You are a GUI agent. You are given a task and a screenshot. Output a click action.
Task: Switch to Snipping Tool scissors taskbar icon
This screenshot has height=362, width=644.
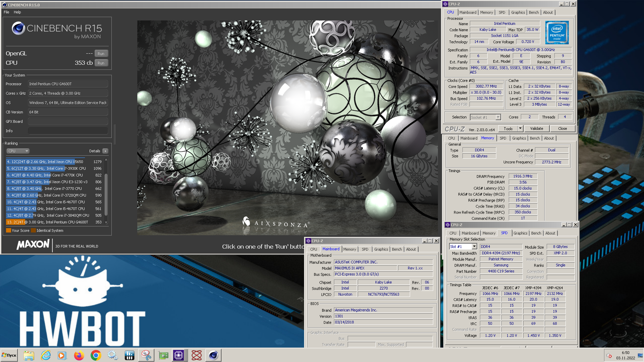click(146, 355)
